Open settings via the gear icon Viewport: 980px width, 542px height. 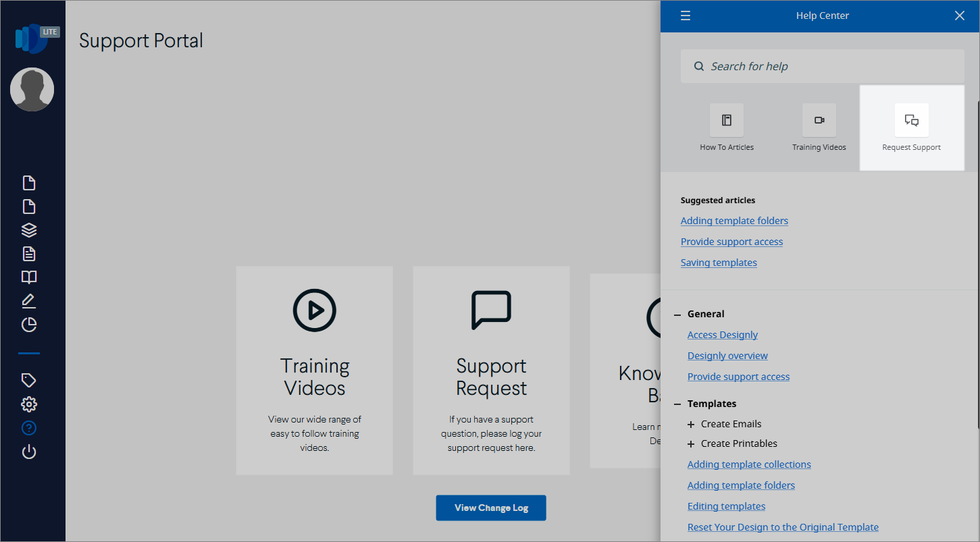pyautogui.click(x=29, y=404)
